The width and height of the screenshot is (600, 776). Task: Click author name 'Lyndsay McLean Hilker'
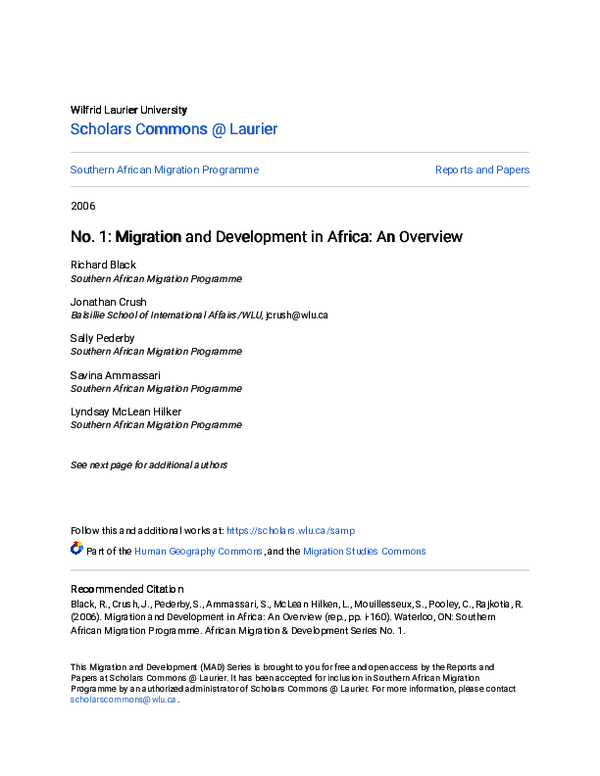[x=126, y=412]
